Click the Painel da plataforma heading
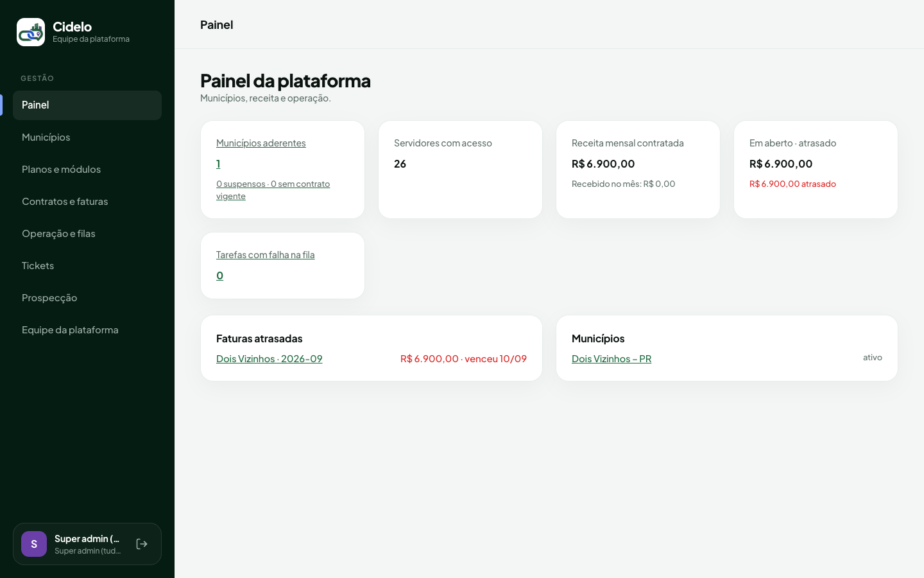The height and width of the screenshot is (578, 924). 286,80
